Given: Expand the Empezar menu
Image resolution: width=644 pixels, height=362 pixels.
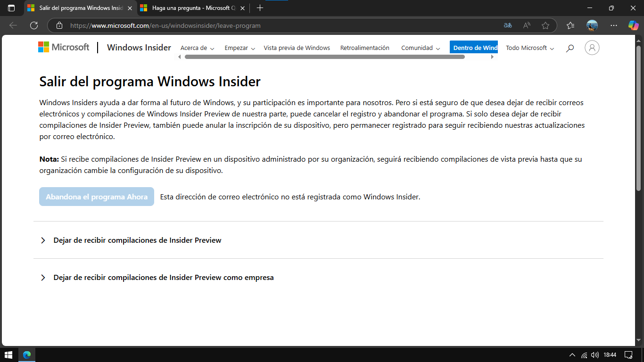Looking at the screenshot, I should [240, 48].
